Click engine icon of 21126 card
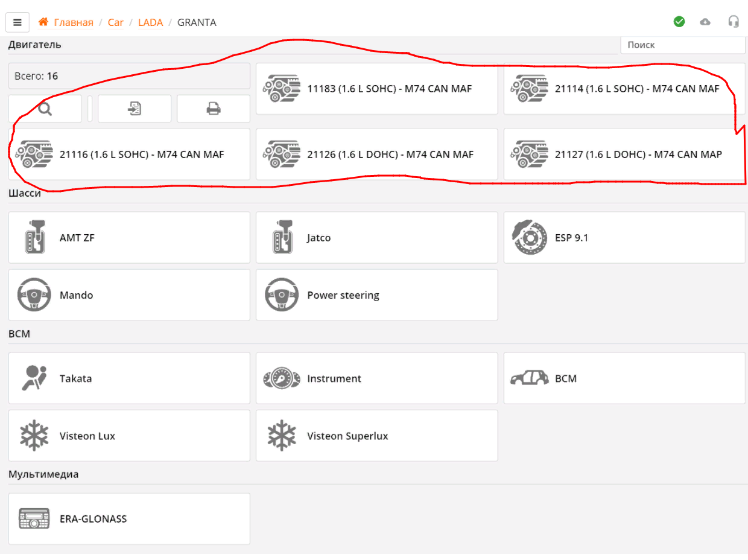748x560 pixels. [282, 154]
